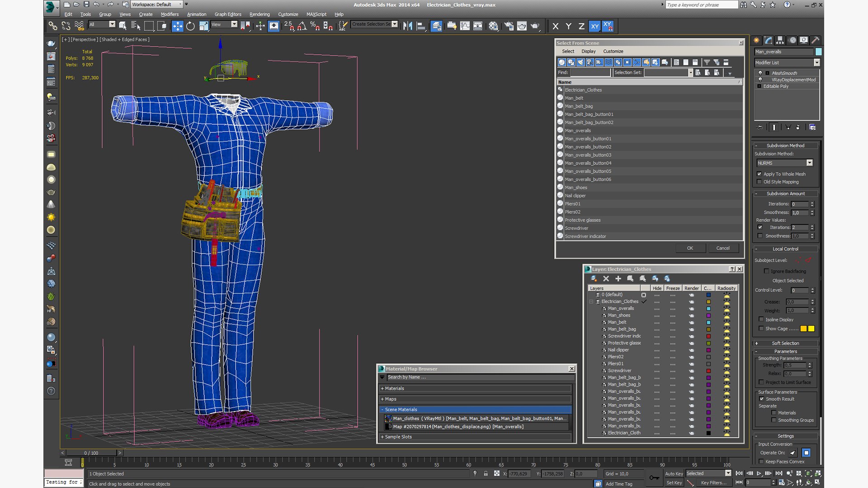868x488 pixels.
Task: Enable Render Values Smoothness checkbox
Action: tap(760, 236)
